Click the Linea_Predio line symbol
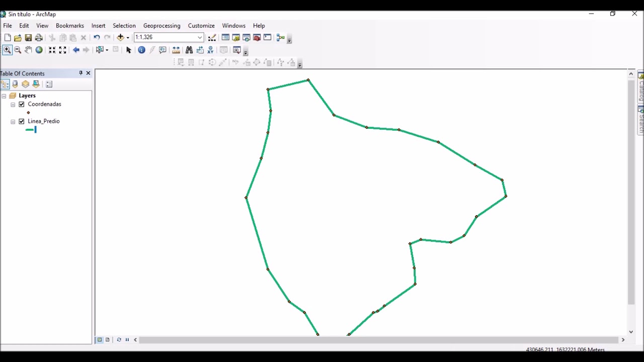Viewport: 644px width, 362px height. tap(31, 130)
